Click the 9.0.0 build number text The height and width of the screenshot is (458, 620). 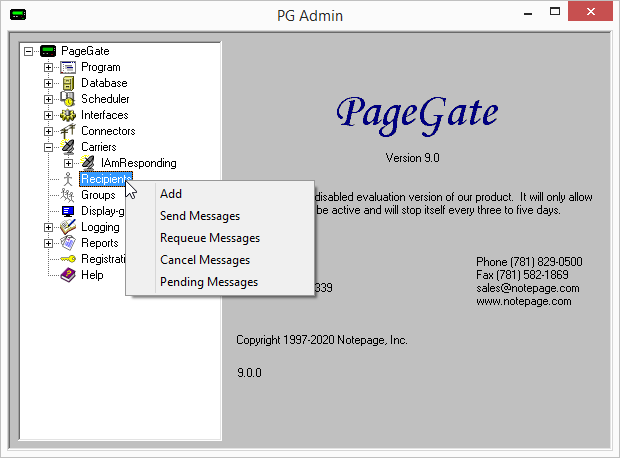tap(250, 373)
